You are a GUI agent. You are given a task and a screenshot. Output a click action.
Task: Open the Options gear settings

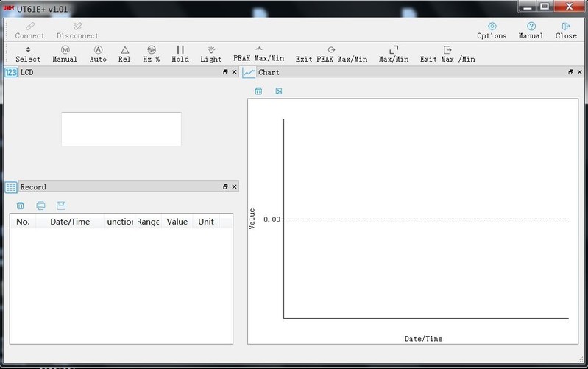click(492, 27)
